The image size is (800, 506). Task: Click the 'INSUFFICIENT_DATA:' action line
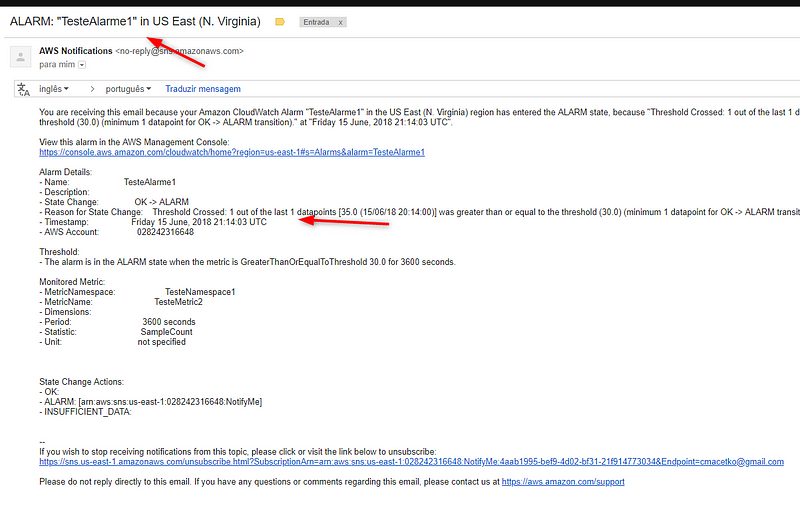coord(85,412)
